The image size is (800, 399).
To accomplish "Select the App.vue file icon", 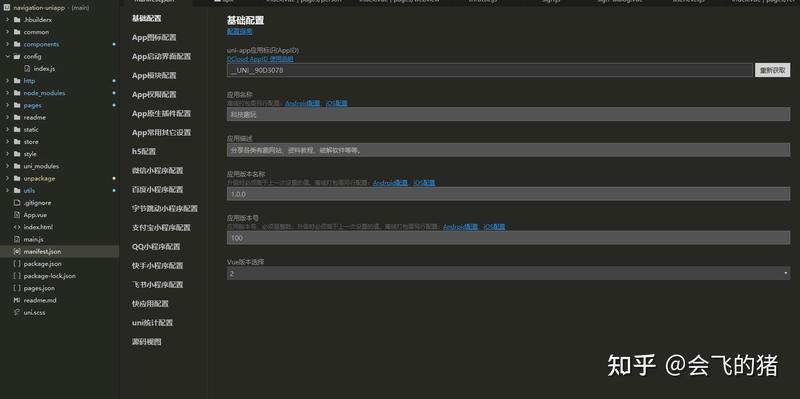I will (x=17, y=215).
